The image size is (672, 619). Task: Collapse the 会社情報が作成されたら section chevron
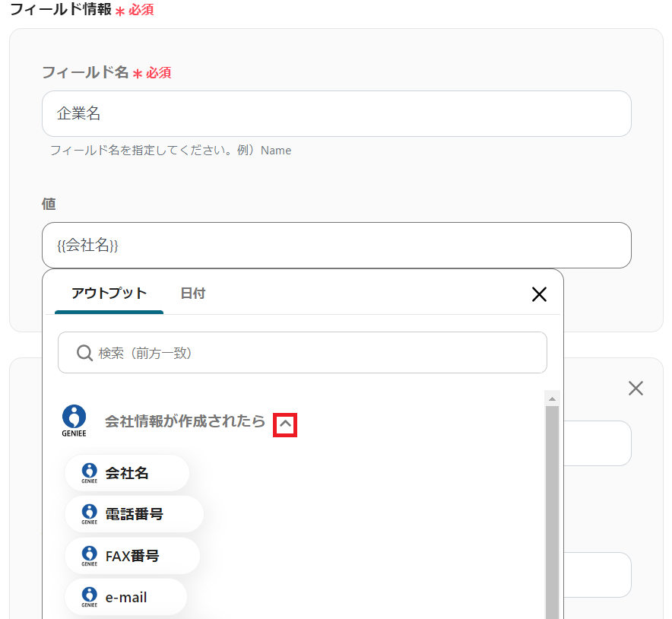point(285,425)
